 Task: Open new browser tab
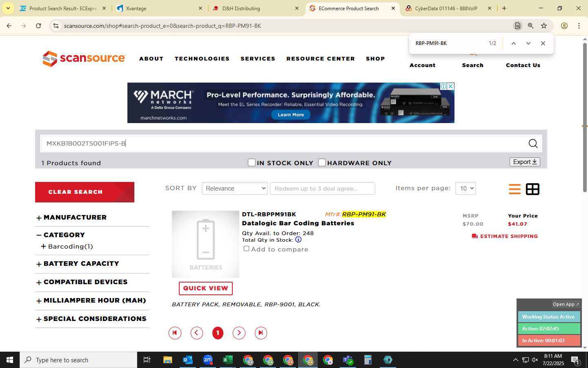point(504,8)
